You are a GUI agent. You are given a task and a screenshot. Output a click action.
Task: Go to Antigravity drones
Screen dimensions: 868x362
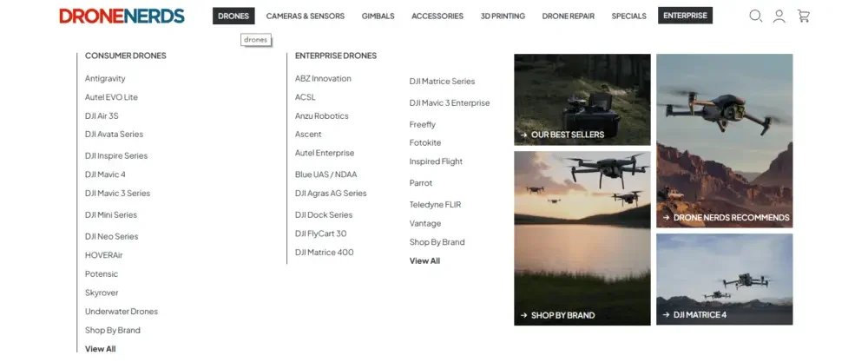click(x=105, y=79)
